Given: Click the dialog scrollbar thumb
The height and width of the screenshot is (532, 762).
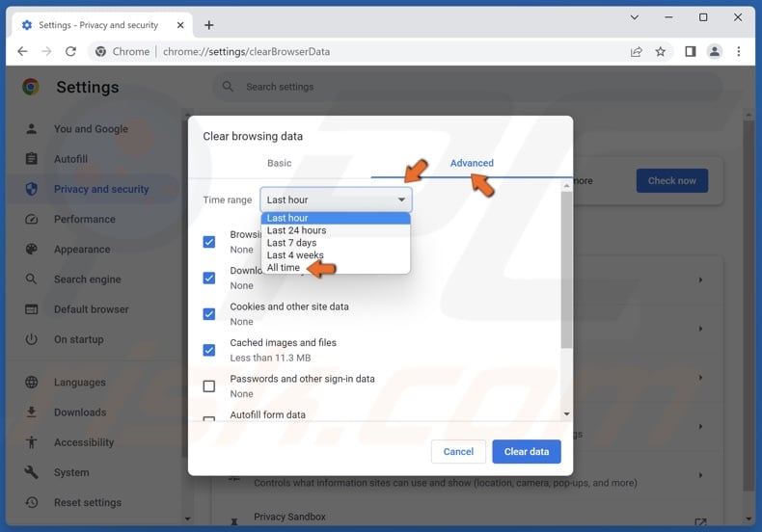Looking at the screenshot, I should (566, 270).
